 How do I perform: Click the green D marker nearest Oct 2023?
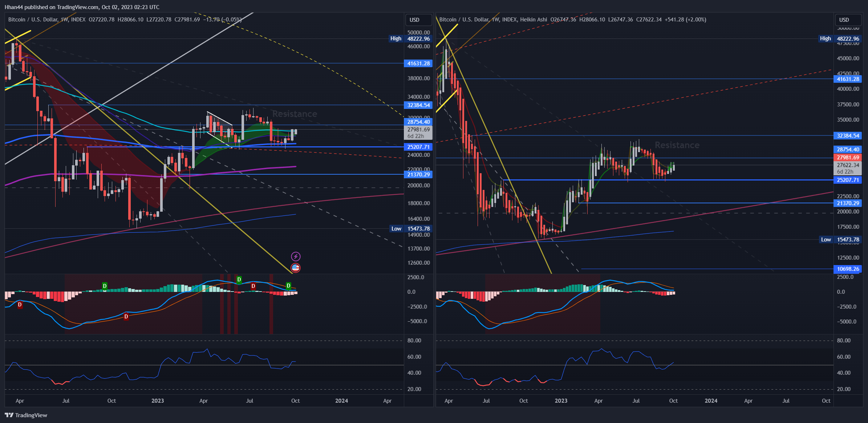(x=288, y=286)
